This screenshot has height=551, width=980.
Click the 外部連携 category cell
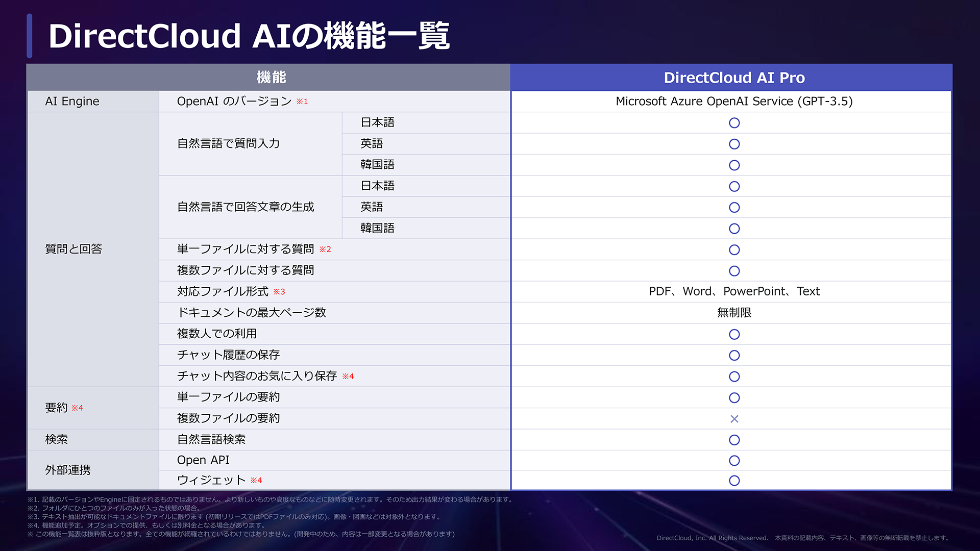click(x=93, y=470)
